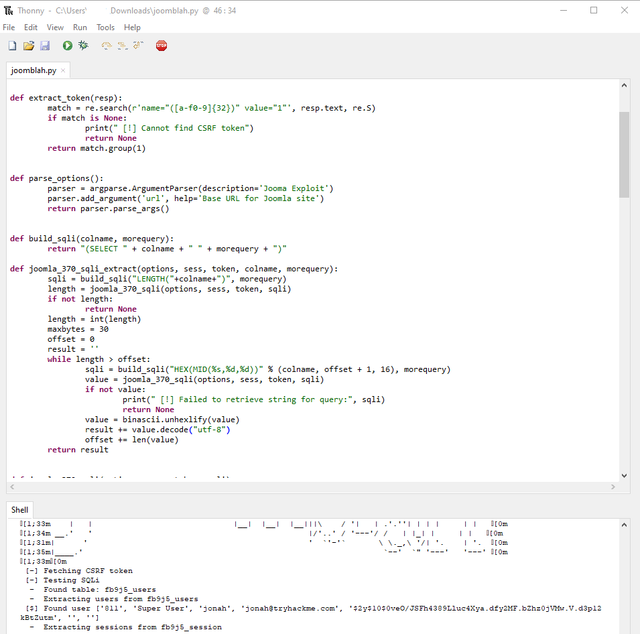Minimize the Thonny window
The width and height of the screenshot is (640, 634).
564,11
